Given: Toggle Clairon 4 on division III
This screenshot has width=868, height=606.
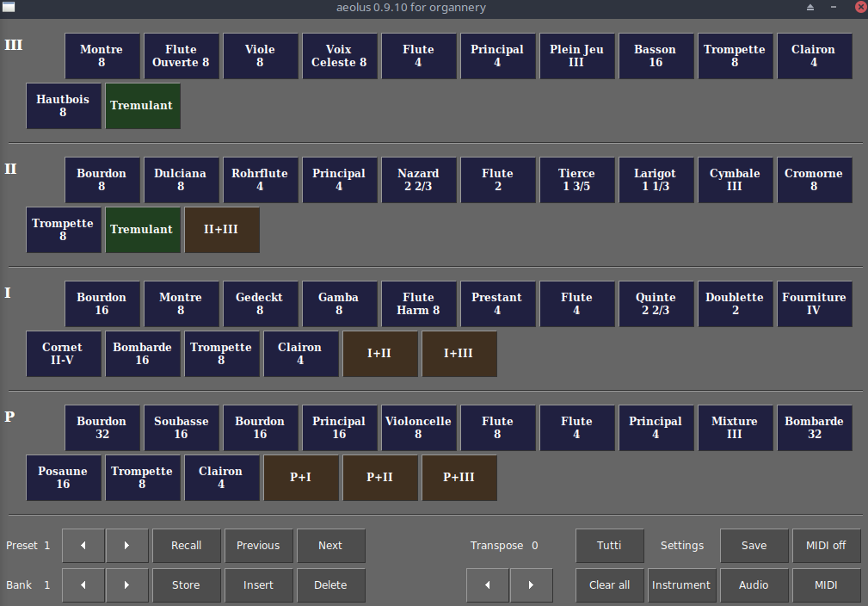Looking at the screenshot, I should [x=815, y=56].
